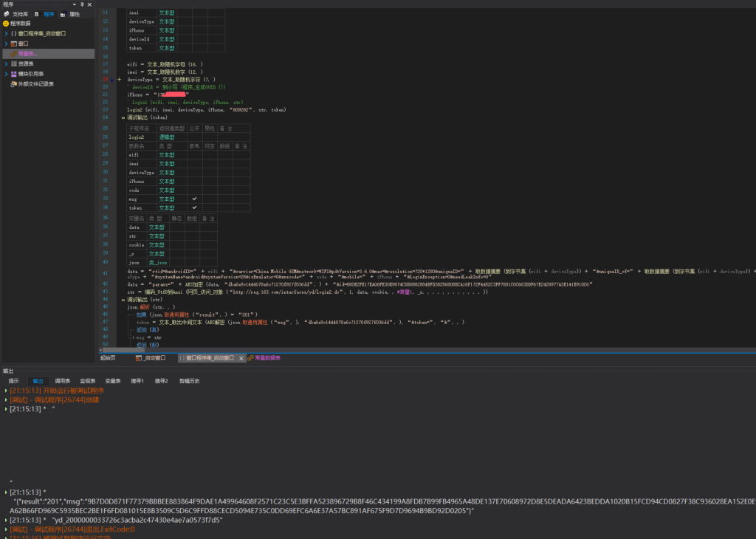Toggle the 参考 checkmark for token parameter
This screenshot has width=756, height=539.
click(194, 207)
